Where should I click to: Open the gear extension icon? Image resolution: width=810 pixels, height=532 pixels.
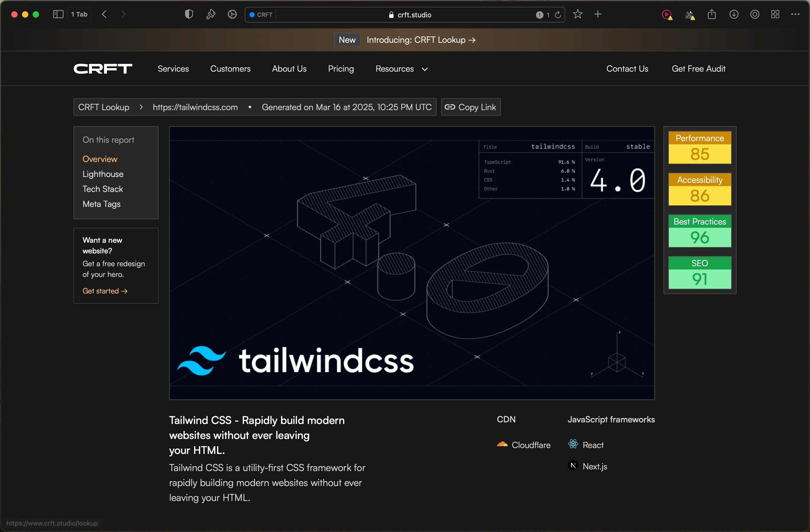point(232,14)
